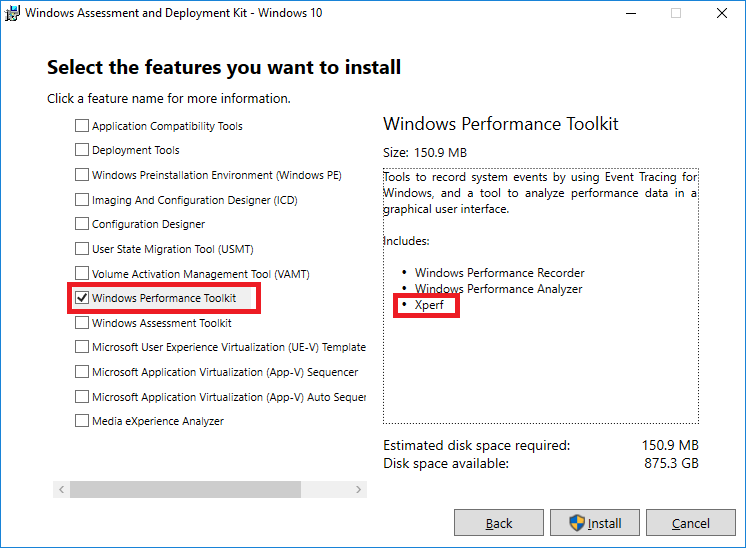Check the Deployment Tools feature
The image size is (746, 548).
click(x=82, y=150)
